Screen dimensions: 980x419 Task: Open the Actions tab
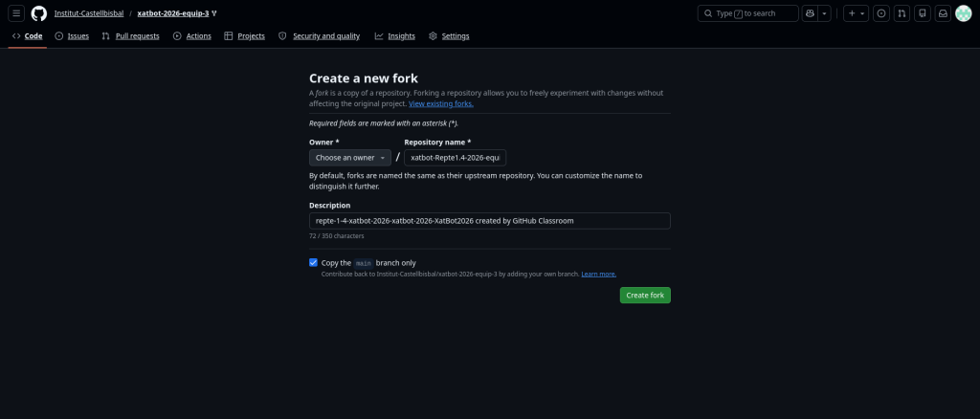(x=192, y=36)
